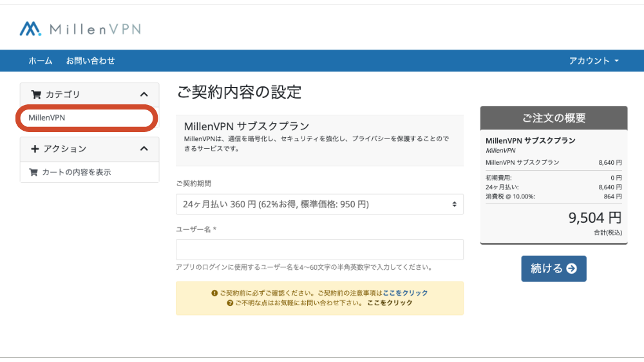This screenshot has width=644, height=362.
Task: Click the 続ける continue button
Action: (x=554, y=269)
